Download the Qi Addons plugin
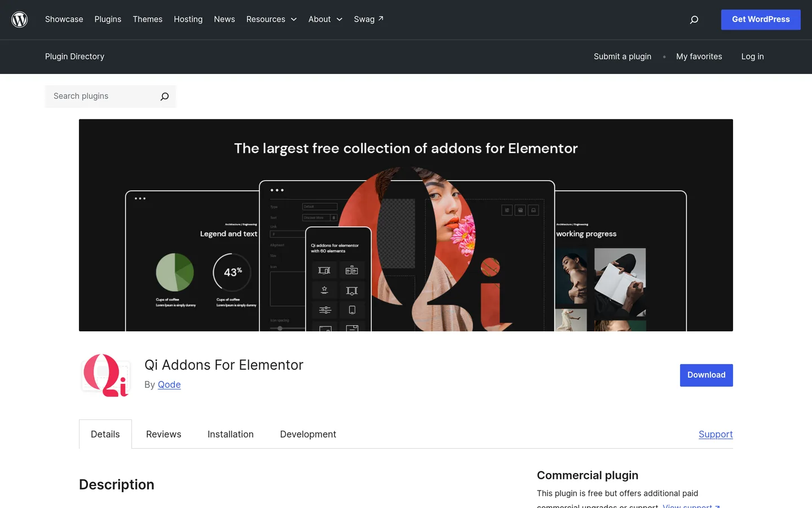Viewport: 812px width, 508px height. point(707,375)
